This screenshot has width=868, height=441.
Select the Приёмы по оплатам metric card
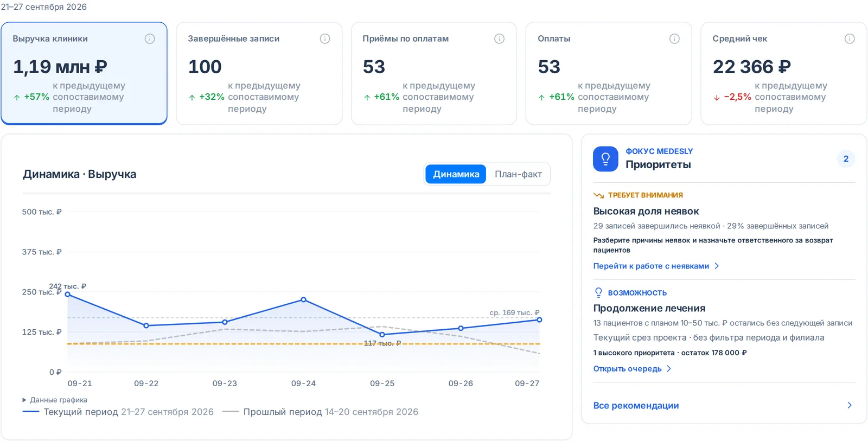434,73
